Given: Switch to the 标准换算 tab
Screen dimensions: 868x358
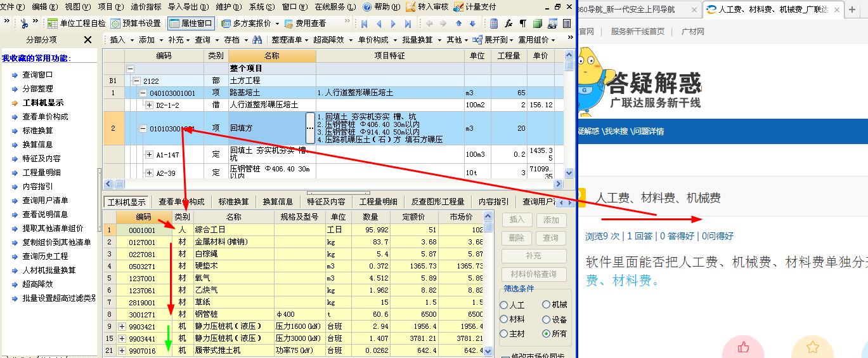Looking at the screenshot, I should tap(233, 202).
